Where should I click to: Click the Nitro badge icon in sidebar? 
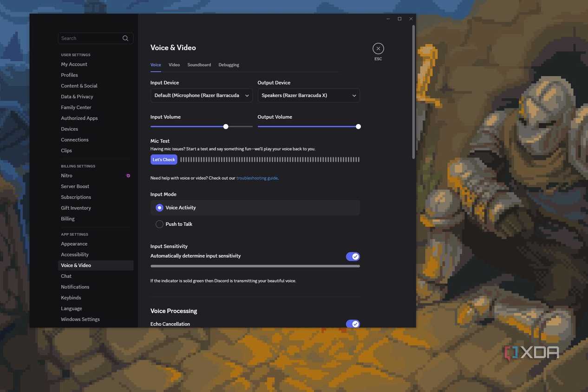click(128, 176)
